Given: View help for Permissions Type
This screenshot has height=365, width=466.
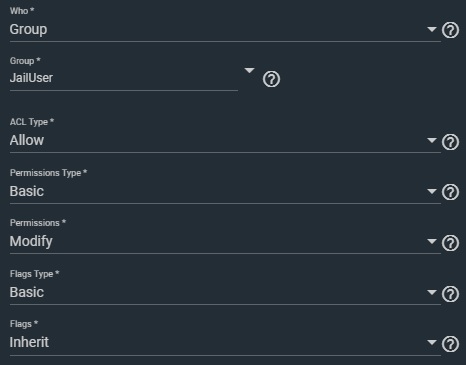Looking at the screenshot, I should point(450,192).
